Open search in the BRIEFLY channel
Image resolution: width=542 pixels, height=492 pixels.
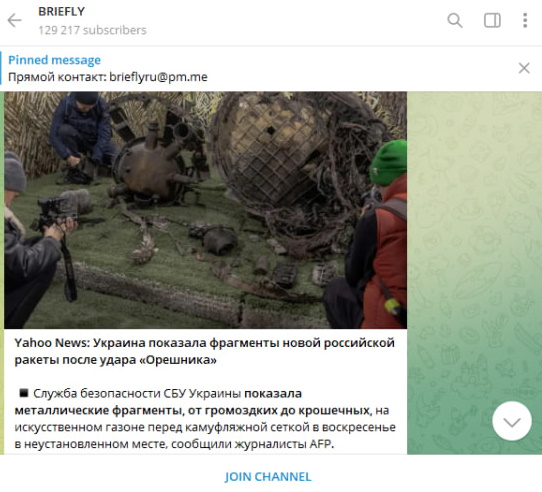[455, 20]
